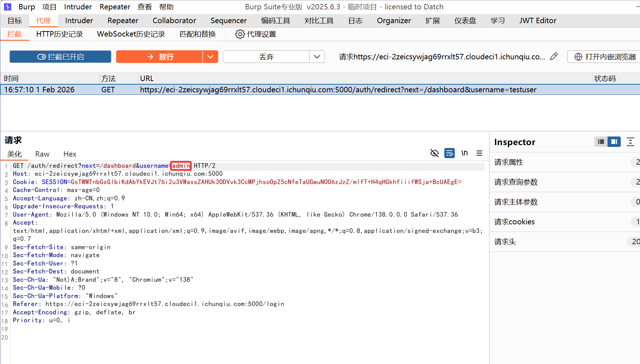
Task: Click the pencil edit icon beside request URL
Action: [x=554, y=56]
